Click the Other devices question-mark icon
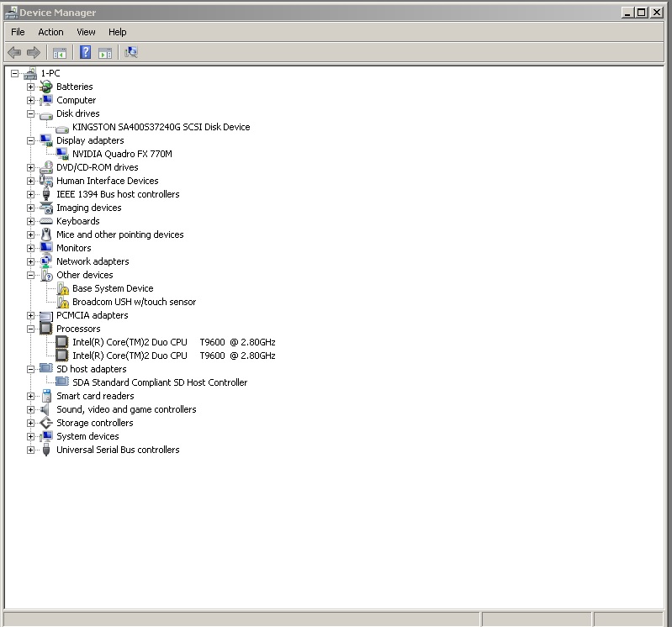The width and height of the screenshot is (672, 627). [x=46, y=275]
